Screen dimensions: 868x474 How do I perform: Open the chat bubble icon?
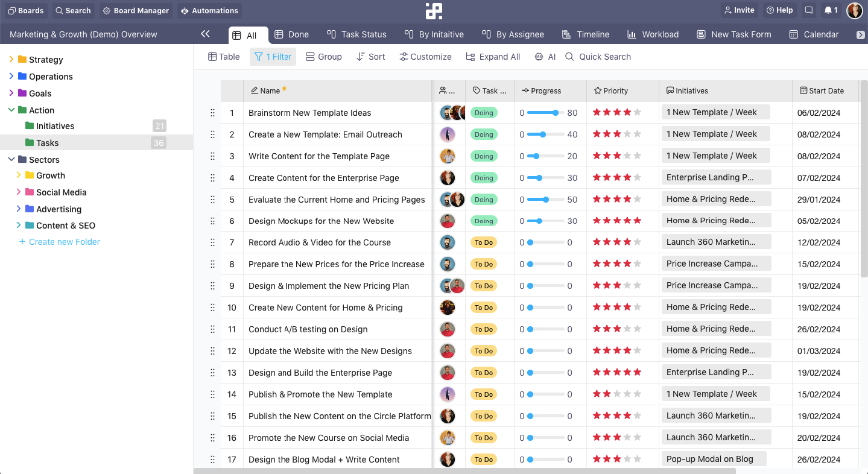808,10
